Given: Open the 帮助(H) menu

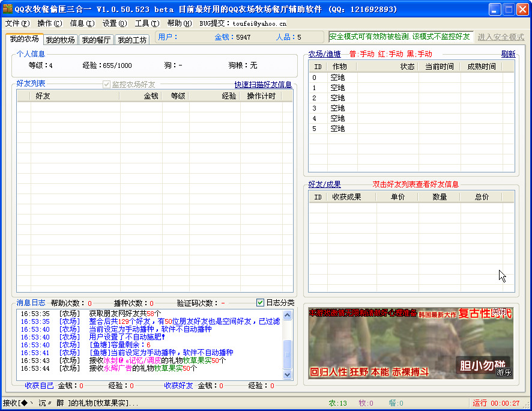Looking at the screenshot, I should pos(180,23).
